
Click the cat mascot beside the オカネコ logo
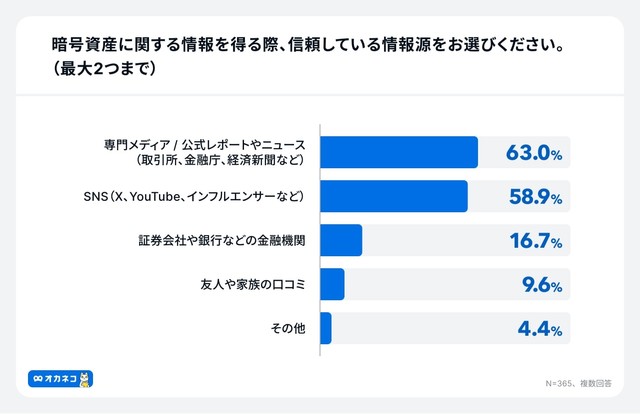point(85,379)
